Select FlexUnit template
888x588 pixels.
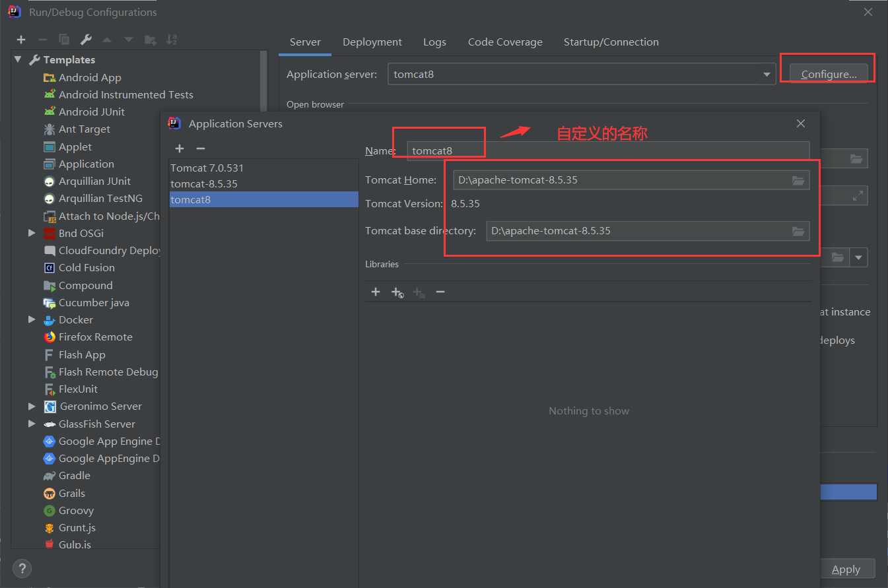tap(78, 389)
